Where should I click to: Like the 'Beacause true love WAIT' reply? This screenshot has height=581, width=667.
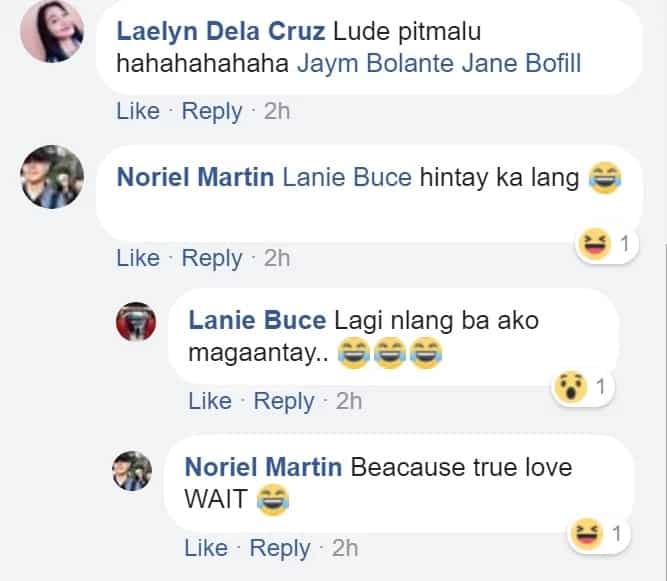(x=206, y=548)
